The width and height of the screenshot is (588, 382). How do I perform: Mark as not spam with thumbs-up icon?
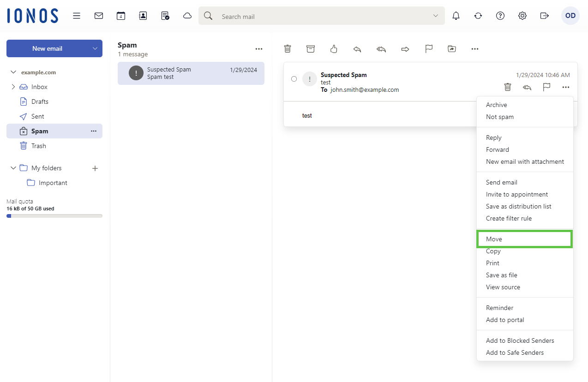pyautogui.click(x=334, y=49)
